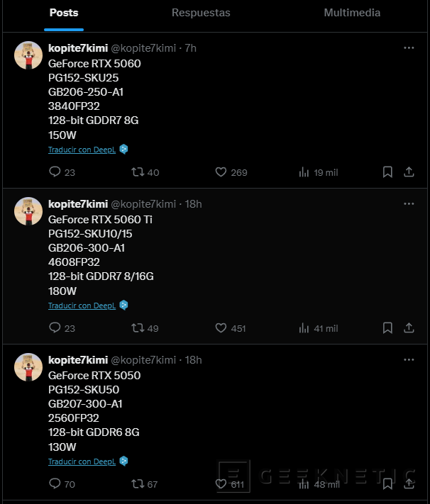Open more options on RTX 5060 post
The height and width of the screenshot is (504, 430).
point(409,48)
